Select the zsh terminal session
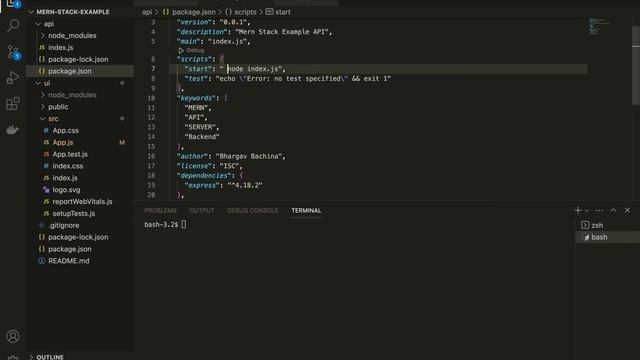The width and height of the screenshot is (640, 360). (x=608, y=225)
